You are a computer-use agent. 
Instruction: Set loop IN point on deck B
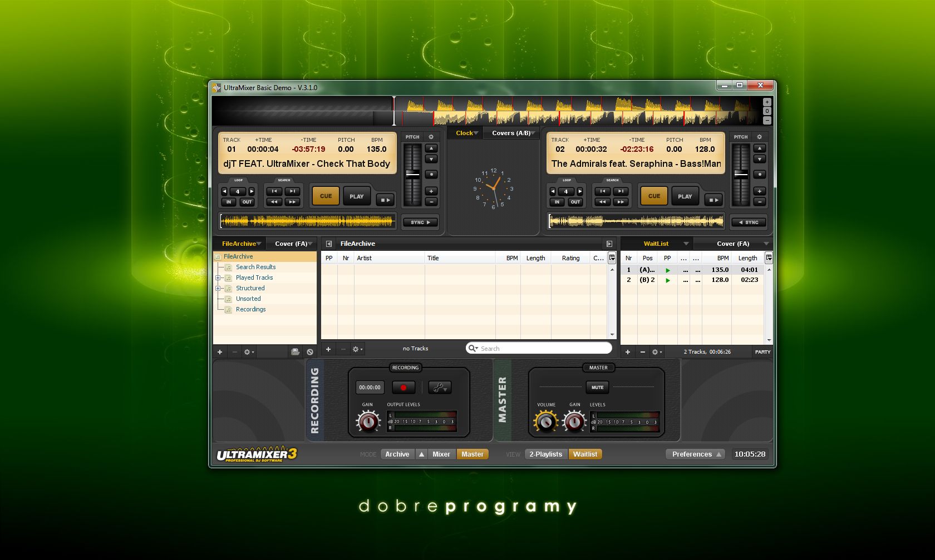(x=557, y=202)
